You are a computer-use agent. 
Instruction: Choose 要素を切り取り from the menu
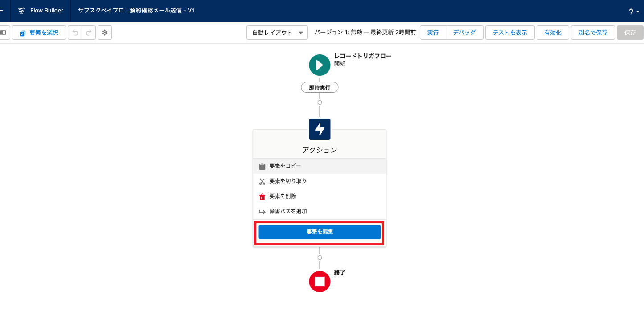[288, 181]
